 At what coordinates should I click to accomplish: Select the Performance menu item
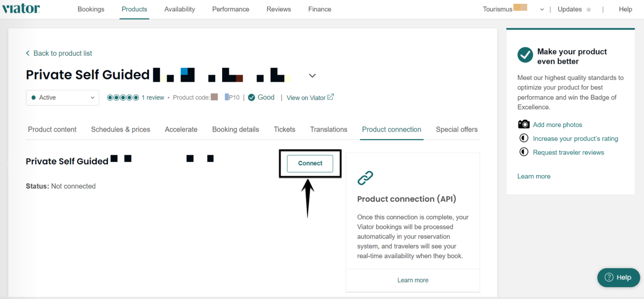(x=230, y=9)
